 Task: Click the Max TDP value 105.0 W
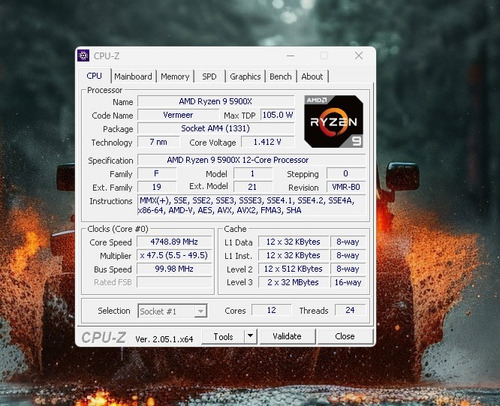pos(277,115)
